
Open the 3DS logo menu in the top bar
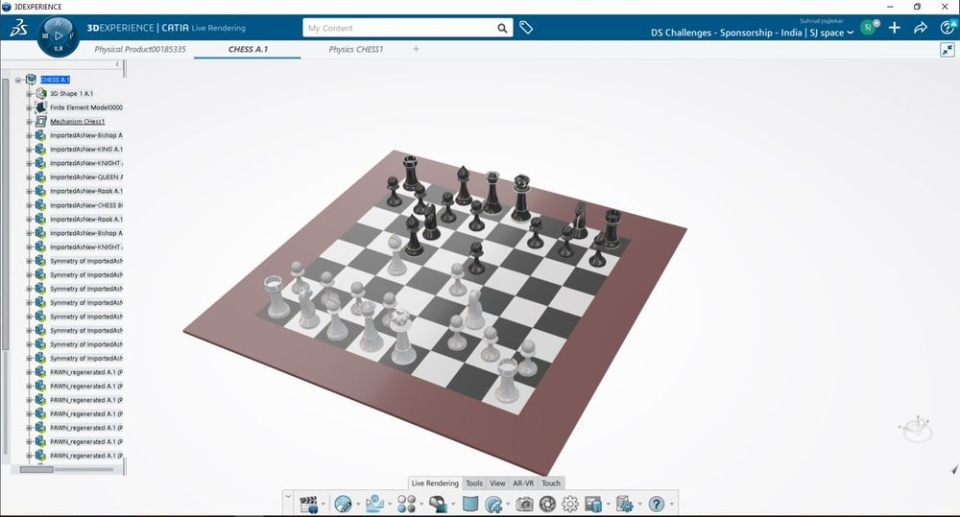tap(18, 28)
